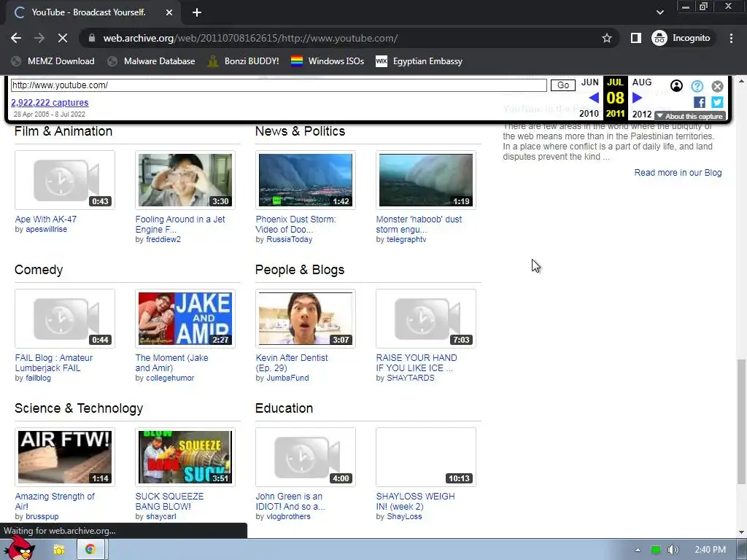Open the Malware Database bookmark

pyautogui.click(x=152, y=61)
